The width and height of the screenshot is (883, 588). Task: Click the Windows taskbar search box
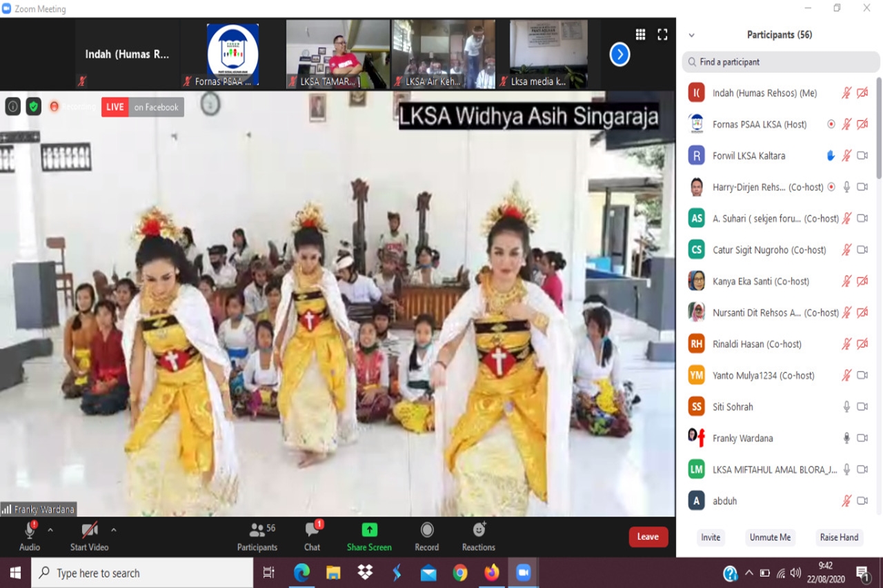click(142, 573)
